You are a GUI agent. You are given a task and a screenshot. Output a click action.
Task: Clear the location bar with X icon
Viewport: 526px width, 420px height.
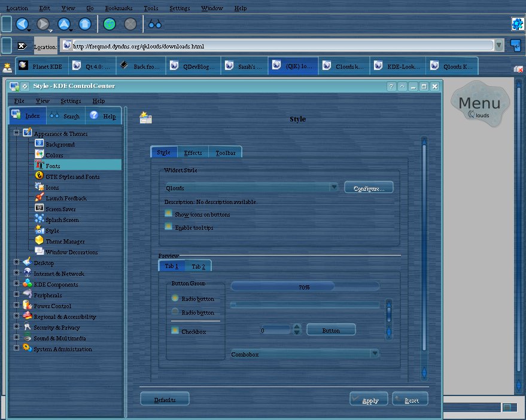pos(22,46)
